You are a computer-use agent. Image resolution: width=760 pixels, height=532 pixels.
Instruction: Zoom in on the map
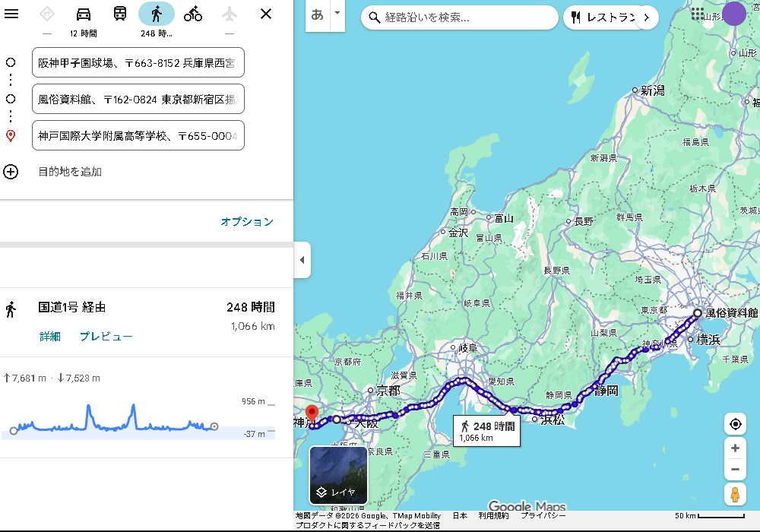(735, 448)
